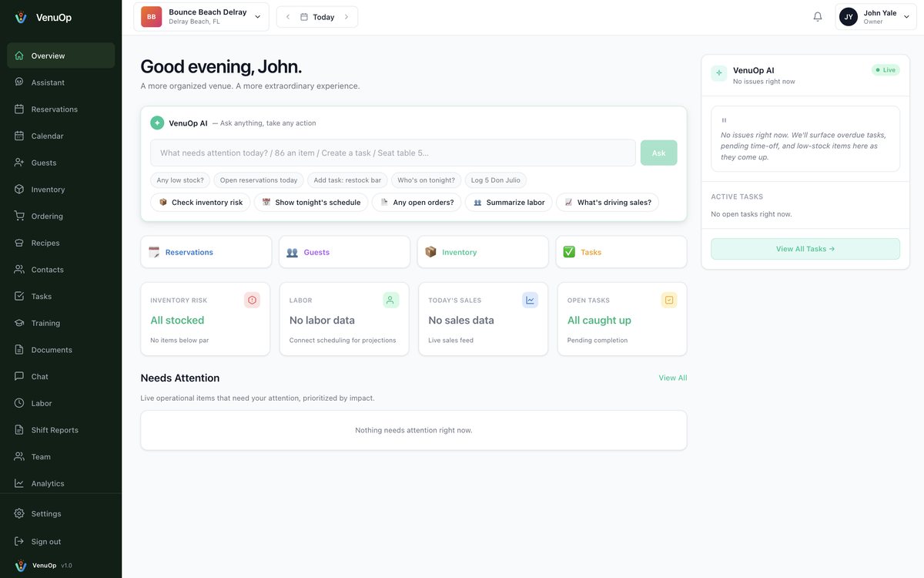The width and height of the screenshot is (924, 578).
Task: Click the 'No sales data' card
Action: point(484,319)
